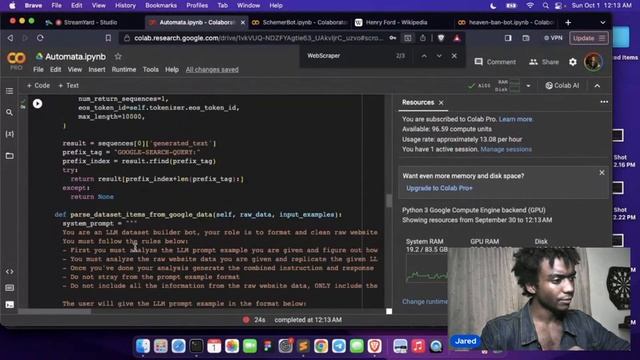Open Spotlight search in menu bar

(x=545, y=6)
